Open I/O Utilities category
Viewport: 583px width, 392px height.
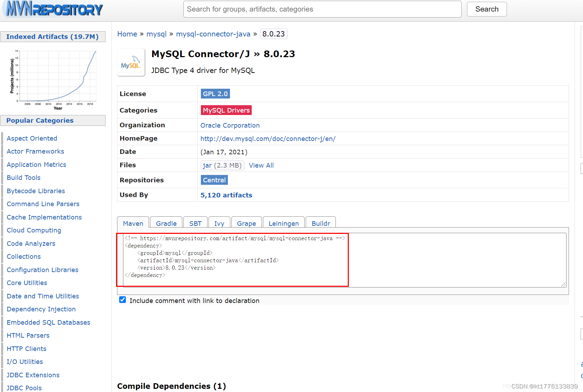pyautogui.click(x=25, y=361)
